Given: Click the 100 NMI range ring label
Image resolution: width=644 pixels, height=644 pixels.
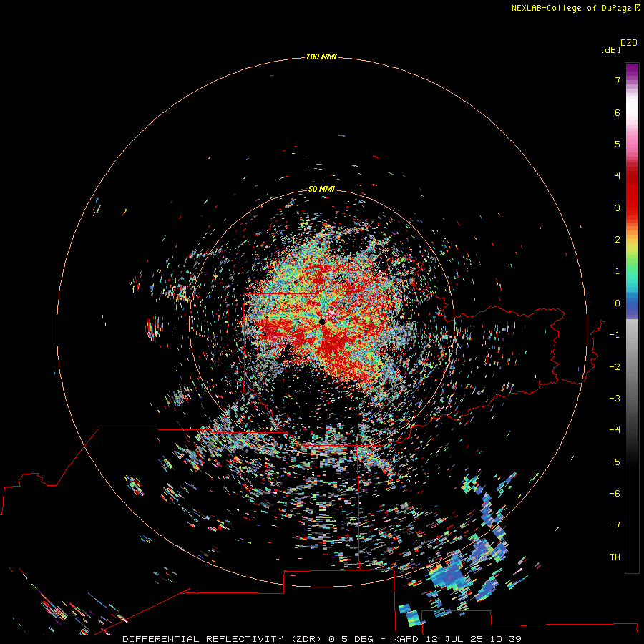Looking at the screenshot, I should coord(321,57).
